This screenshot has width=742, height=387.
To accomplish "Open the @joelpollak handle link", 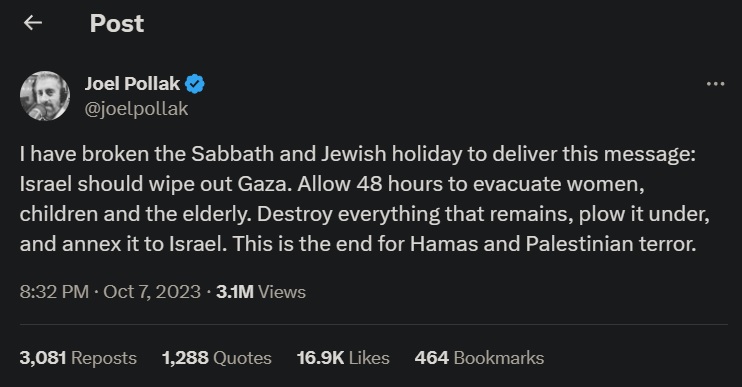I will (x=136, y=109).
